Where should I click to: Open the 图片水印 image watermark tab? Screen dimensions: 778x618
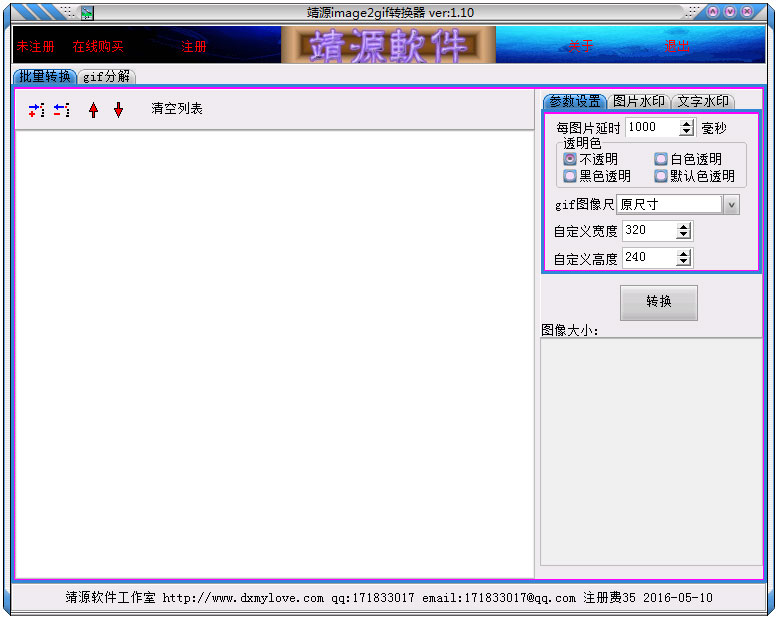pyautogui.click(x=639, y=101)
